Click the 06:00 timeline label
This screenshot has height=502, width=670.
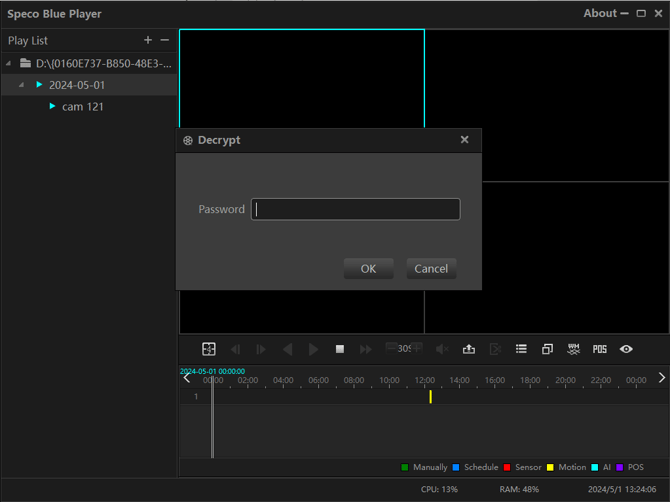click(x=318, y=380)
